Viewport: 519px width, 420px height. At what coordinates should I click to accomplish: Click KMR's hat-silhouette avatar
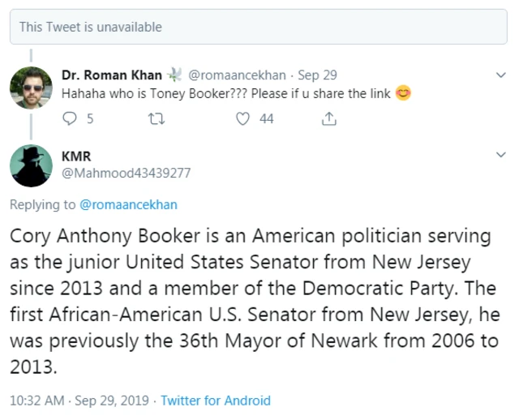tap(31, 166)
